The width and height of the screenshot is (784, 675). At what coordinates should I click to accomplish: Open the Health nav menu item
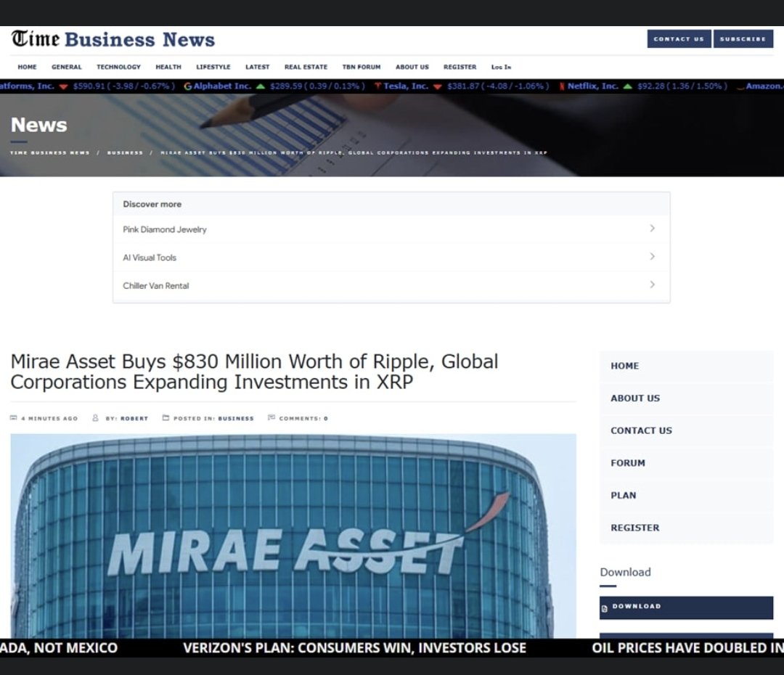click(168, 67)
